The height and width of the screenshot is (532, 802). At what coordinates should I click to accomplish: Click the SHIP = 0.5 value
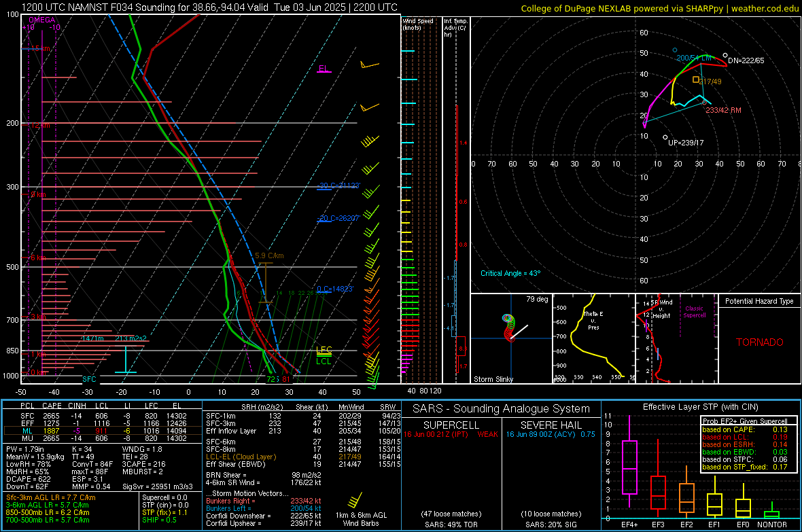(159, 520)
